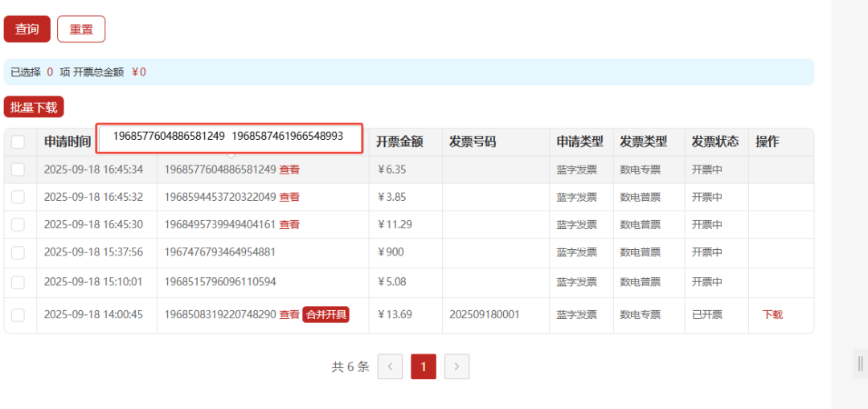Select checkbox for row dated 2025-09-18 16:45:32
868x409 pixels.
[18, 197]
